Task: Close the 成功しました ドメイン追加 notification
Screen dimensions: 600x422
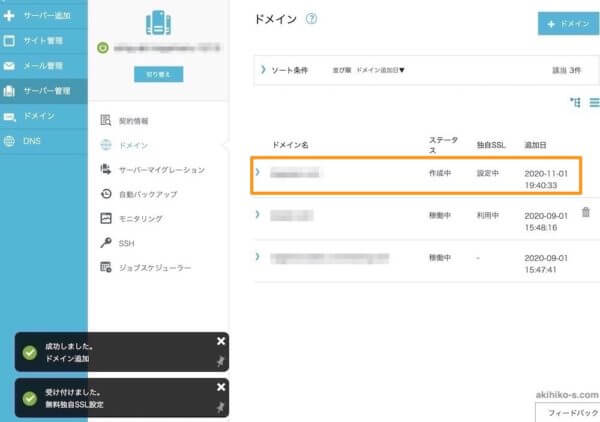Action: click(x=221, y=341)
